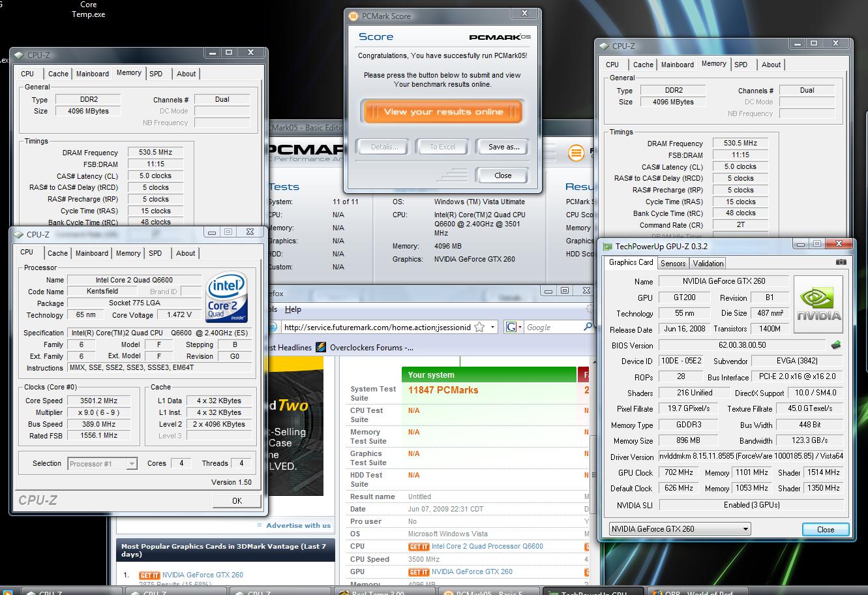Viewport: 868px width, 595px height.
Task: Click the Google search input field
Action: 553,328
